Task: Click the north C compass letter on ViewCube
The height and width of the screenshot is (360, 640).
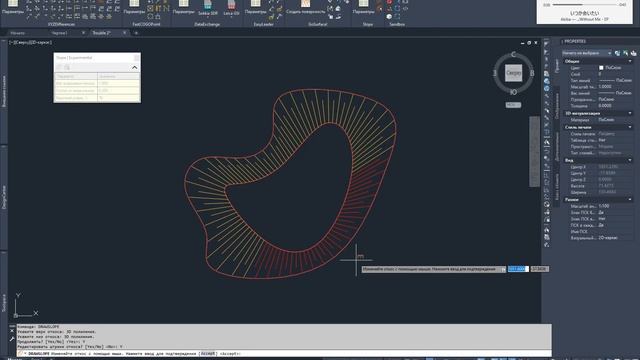Action: tap(513, 54)
